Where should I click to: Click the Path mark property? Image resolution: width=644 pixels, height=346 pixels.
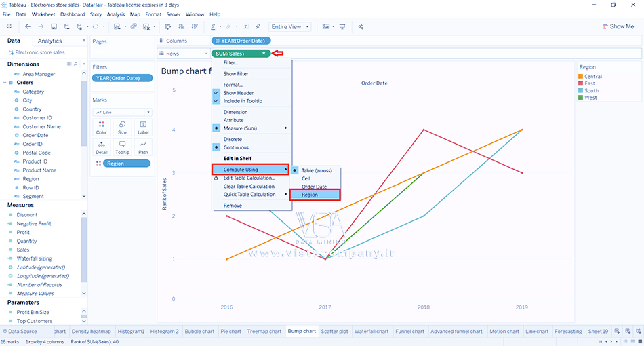point(142,147)
